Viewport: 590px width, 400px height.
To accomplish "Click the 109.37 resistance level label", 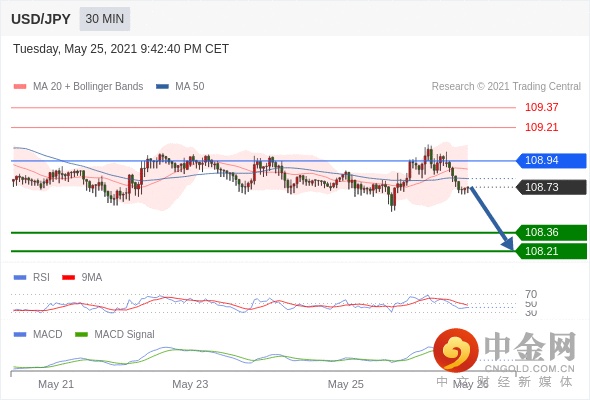I will (541, 107).
